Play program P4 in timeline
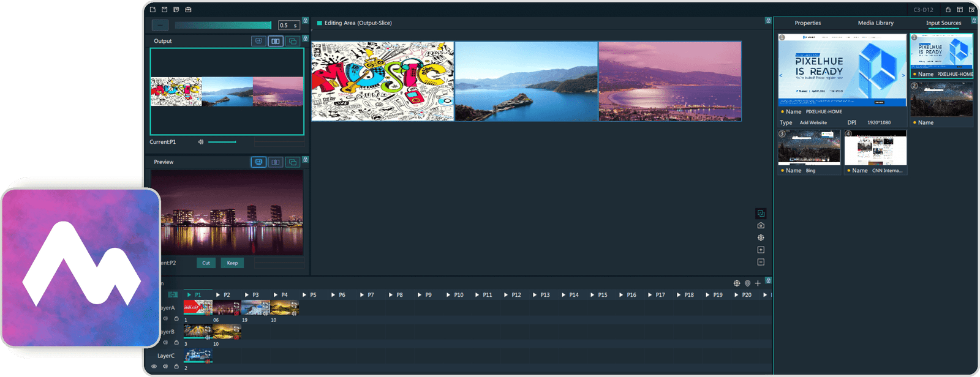 point(276,295)
